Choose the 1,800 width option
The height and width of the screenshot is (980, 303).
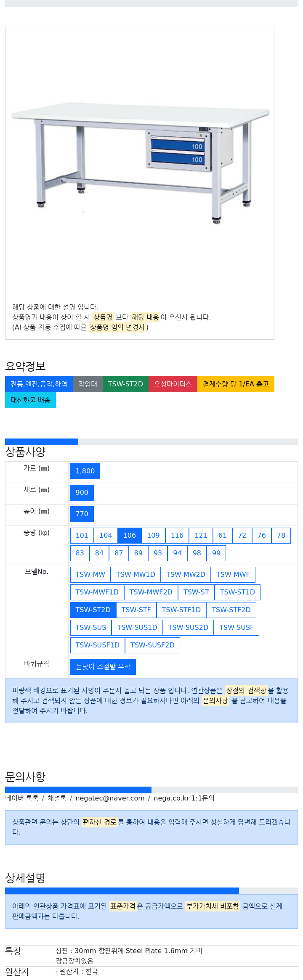point(85,471)
